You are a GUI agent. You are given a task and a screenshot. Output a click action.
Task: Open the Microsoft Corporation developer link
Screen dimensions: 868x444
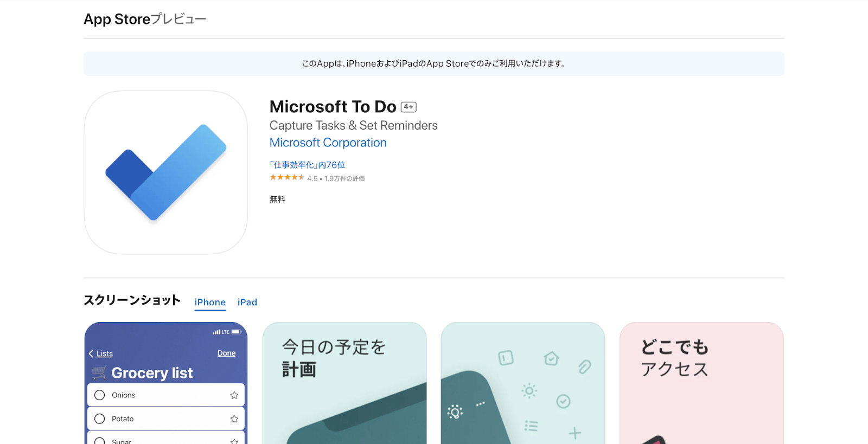click(x=328, y=143)
